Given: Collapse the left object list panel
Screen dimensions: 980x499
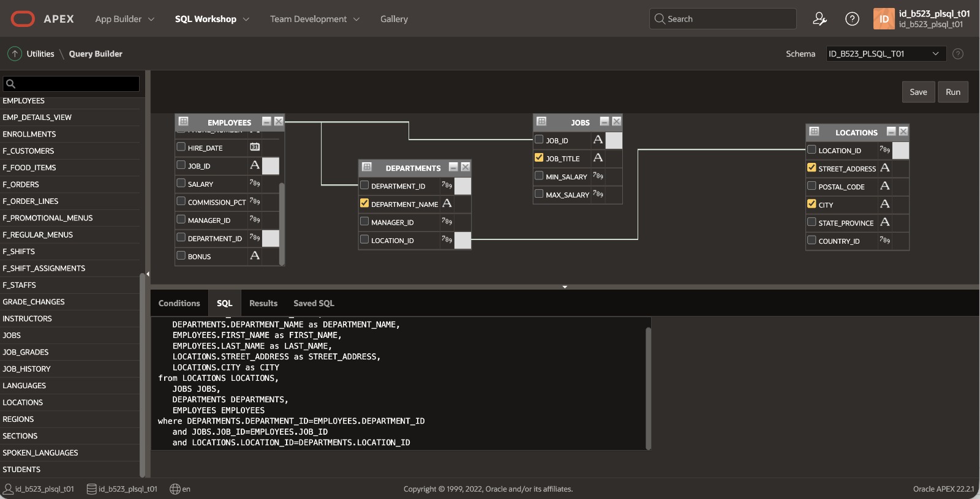Looking at the screenshot, I should (x=148, y=274).
